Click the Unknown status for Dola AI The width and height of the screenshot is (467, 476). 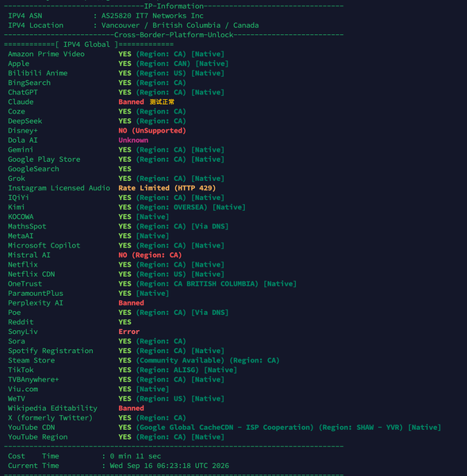pyautogui.click(x=133, y=140)
